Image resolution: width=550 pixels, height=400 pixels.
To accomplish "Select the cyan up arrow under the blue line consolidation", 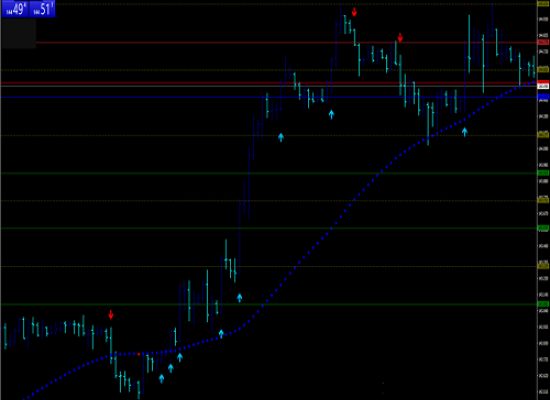I will tap(331, 114).
